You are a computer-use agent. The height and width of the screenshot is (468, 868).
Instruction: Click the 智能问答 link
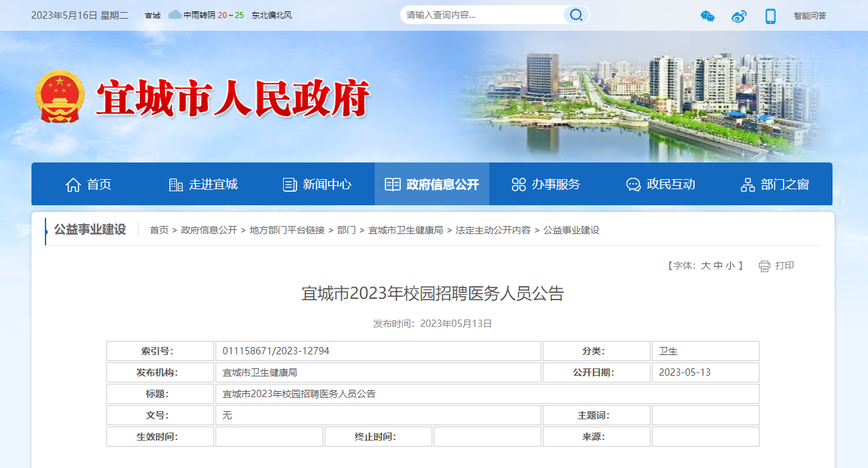tap(810, 15)
